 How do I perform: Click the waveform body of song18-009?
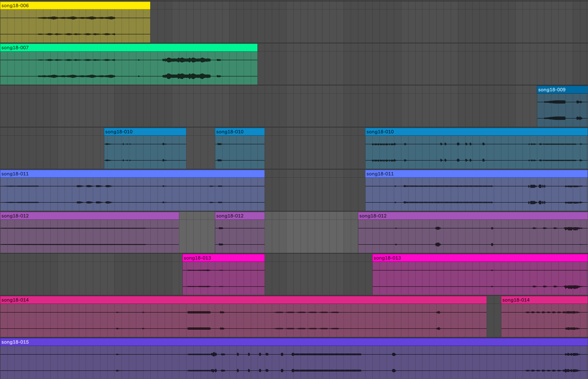pyautogui.click(x=562, y=110)
